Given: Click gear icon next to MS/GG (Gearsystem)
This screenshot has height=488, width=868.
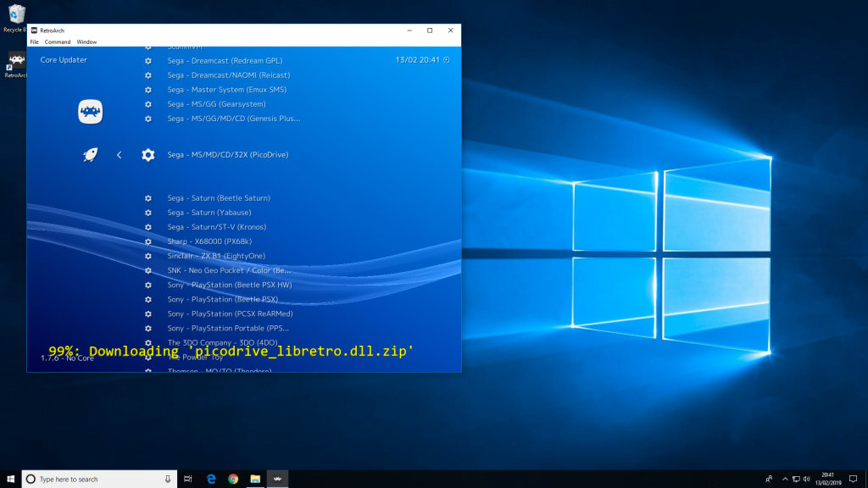Looking at the screenshot, I should [x=147, y=104].
